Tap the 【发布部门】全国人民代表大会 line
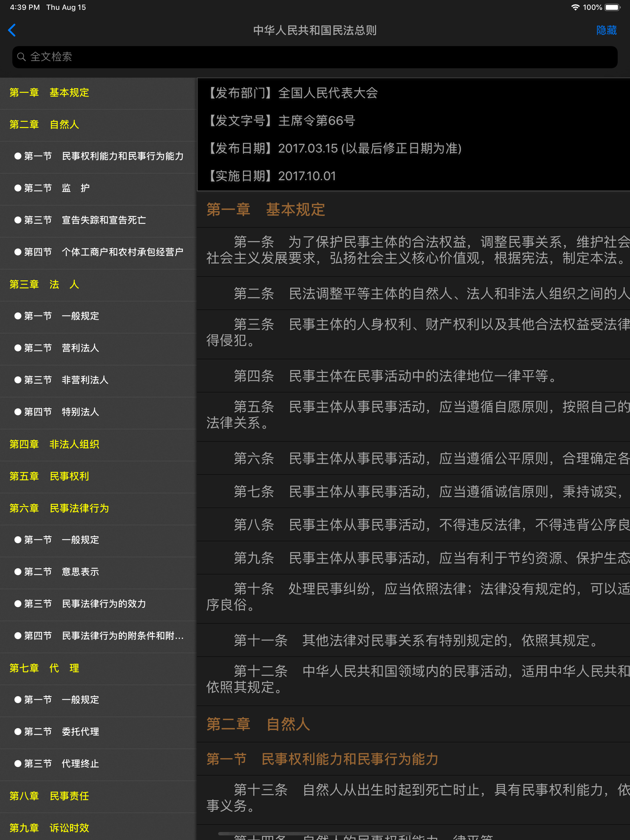The image size is (630, 840). pyautogui.click(x=292, y=93)
